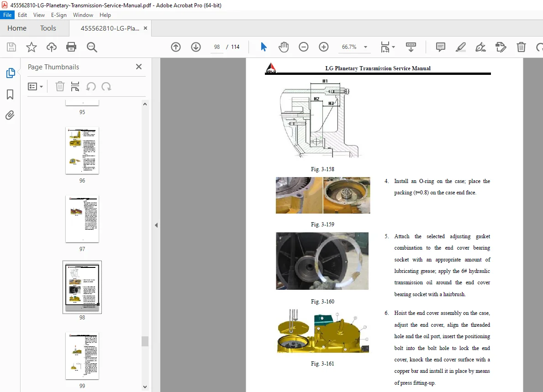The image size is (543, 392).
Task: Open the zoom level dropdown
Action: pos(365,47)
